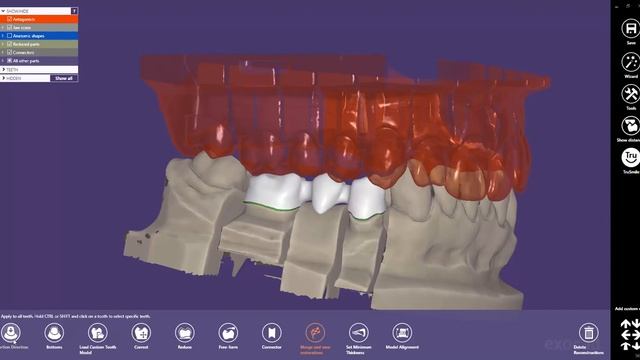Click Delete Reconstructions trash icon
Image resolution: width=640 pixels, height=360 pixels.
[589, 333]
